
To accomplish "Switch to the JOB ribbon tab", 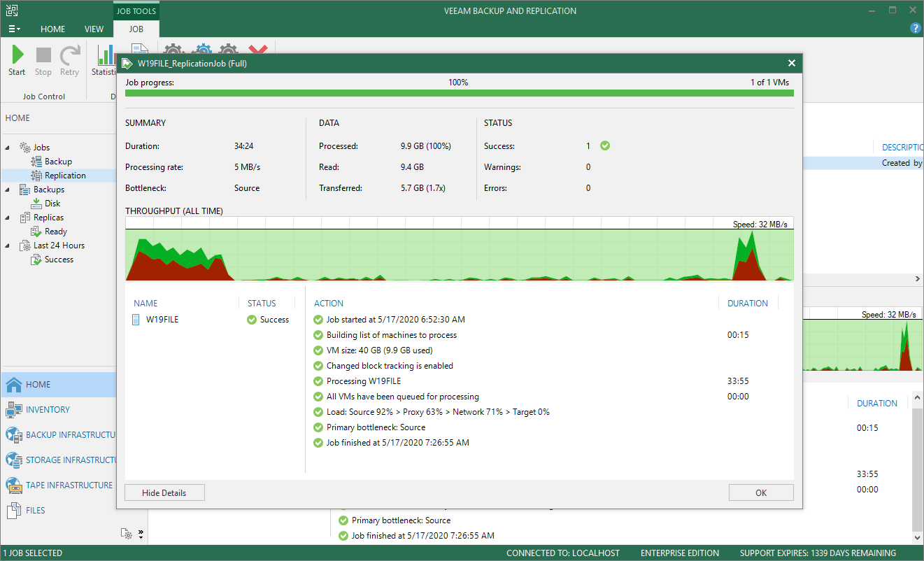I will 136,29.
